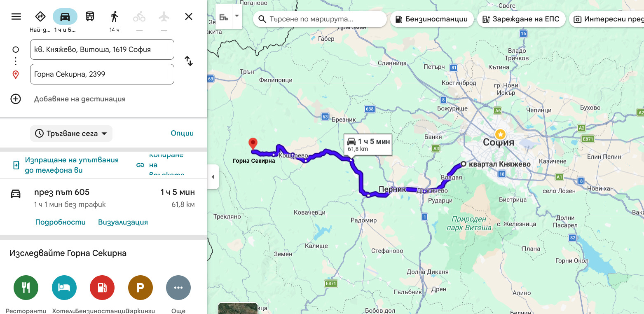Open the hamburger main menu
Image resolution: width=644 pixels, height=314 pixels.
pos(16,16)
